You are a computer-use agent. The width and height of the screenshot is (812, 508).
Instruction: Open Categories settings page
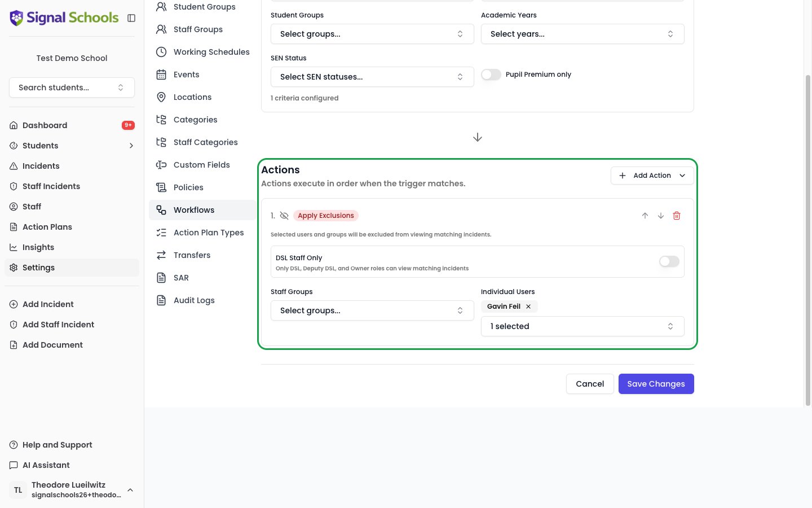203,120
